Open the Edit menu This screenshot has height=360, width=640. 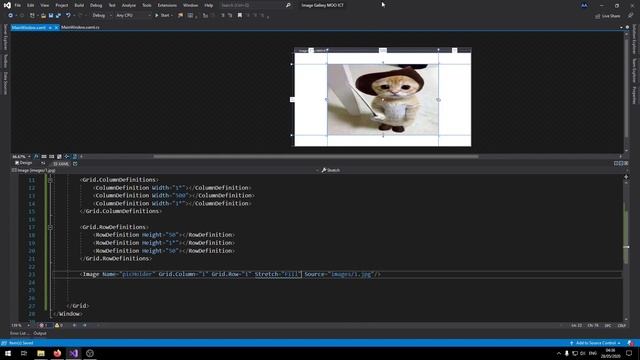pyautogui.click(x=31, y=5)
